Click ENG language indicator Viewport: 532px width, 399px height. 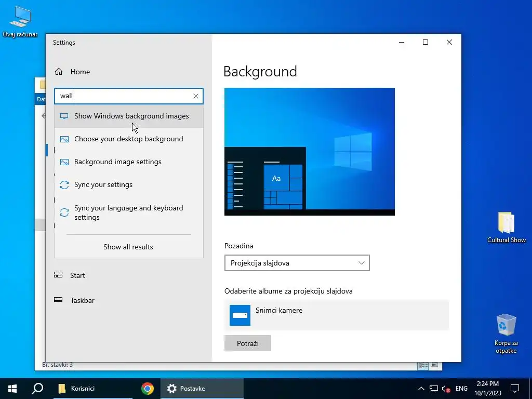(461, 389)
